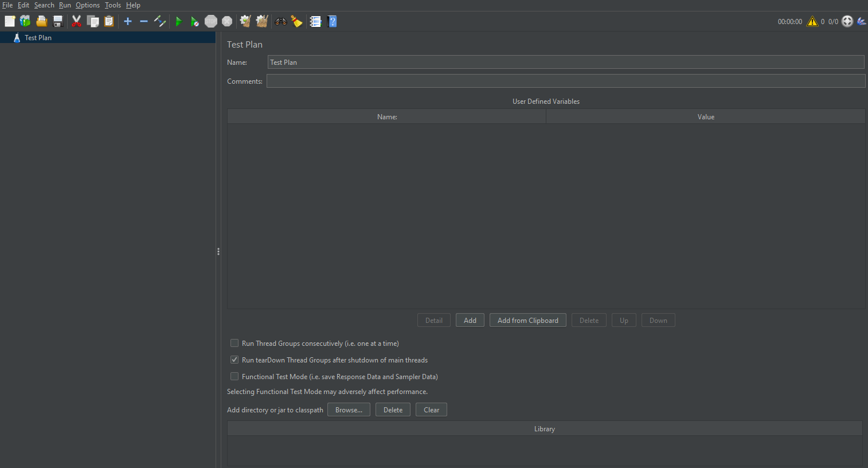
Task: Click Add from Clipboard button
Action: (528, 320)
